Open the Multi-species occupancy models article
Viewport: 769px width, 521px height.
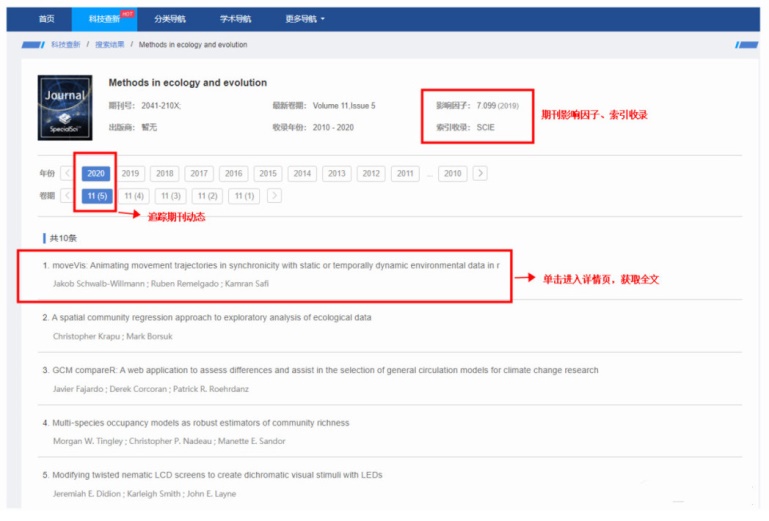point(201,423)
